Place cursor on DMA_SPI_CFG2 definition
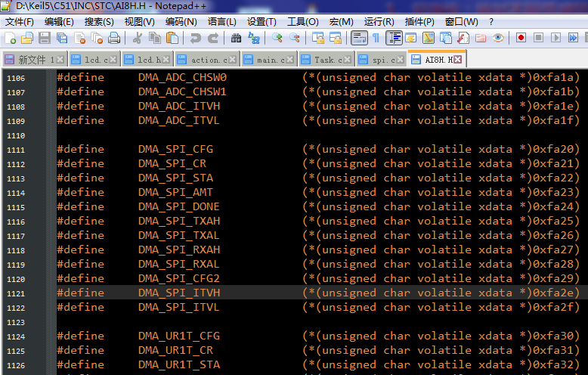This screenshot has height=375, width=588. [x=178, y=279]
